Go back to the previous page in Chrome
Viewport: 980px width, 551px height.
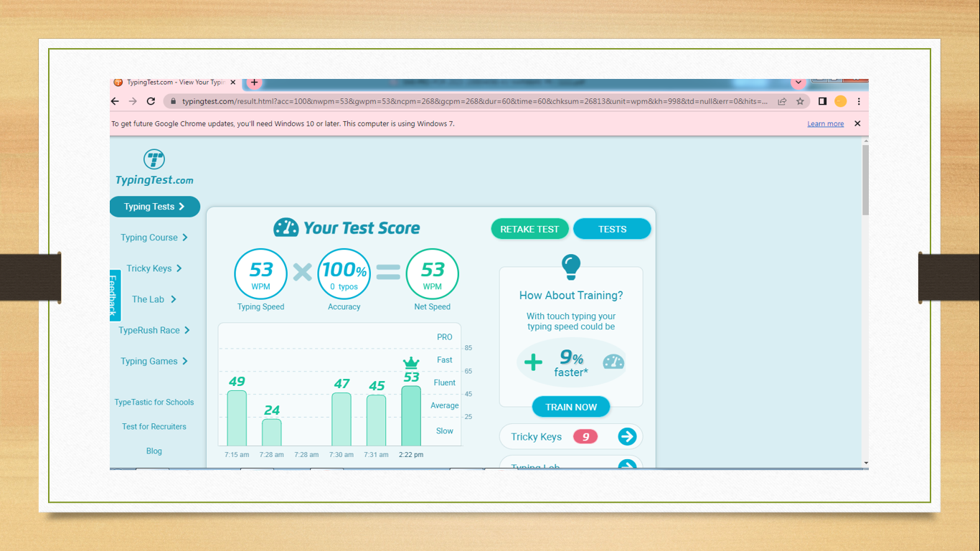click(115, 101)
